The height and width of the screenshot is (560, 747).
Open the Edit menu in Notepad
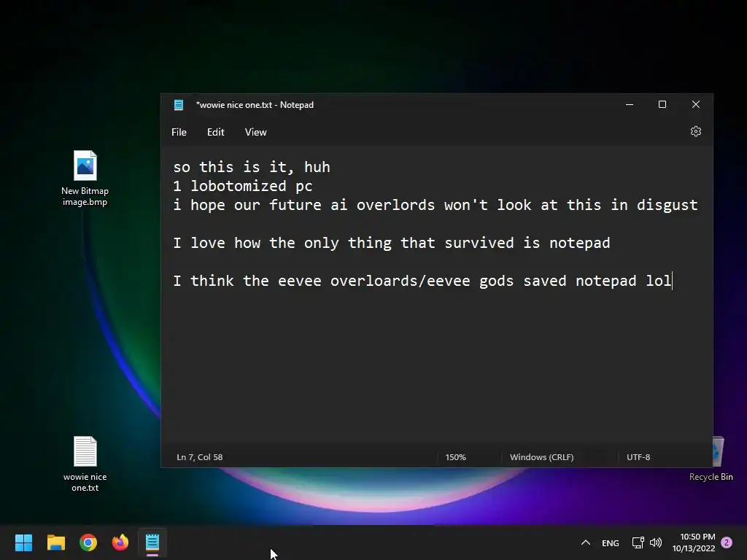tap(215, 133)
